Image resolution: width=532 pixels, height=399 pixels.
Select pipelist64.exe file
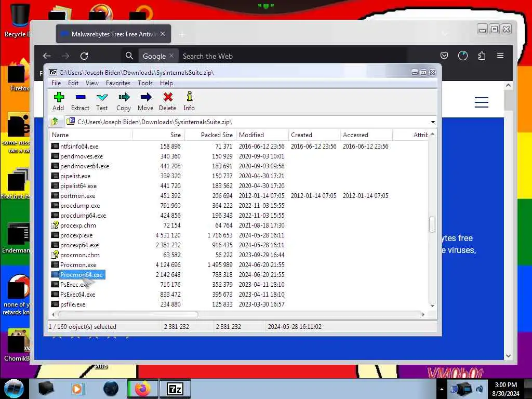tap(78, 186)
